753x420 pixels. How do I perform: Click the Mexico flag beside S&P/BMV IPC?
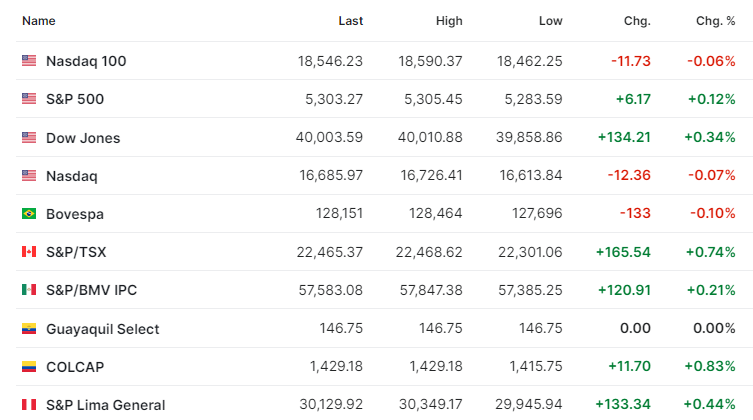29,289
